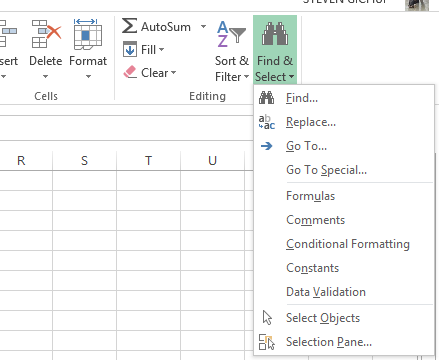Click the Delete button label
Image resolution: width=439 pixels, height=360 pixels.
(46, 61)
